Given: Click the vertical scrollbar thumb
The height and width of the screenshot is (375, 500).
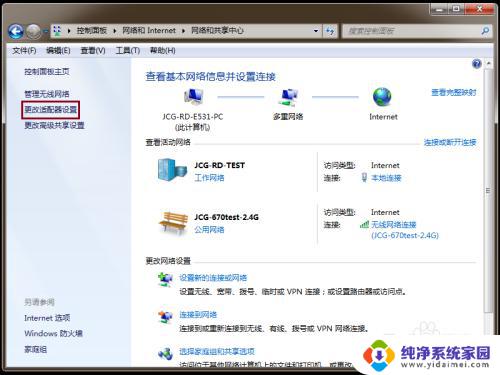Looking at the screenshot, I should coord(488,191).
